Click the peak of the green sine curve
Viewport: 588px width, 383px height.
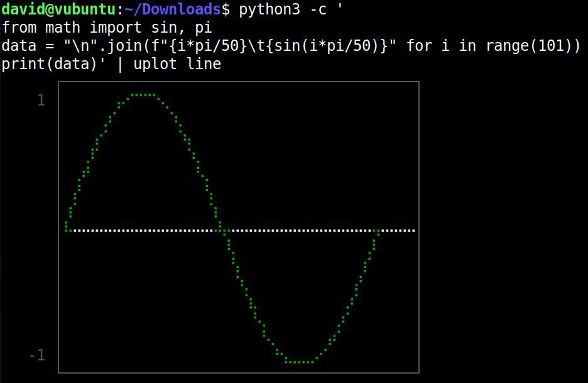pos(143,95)
